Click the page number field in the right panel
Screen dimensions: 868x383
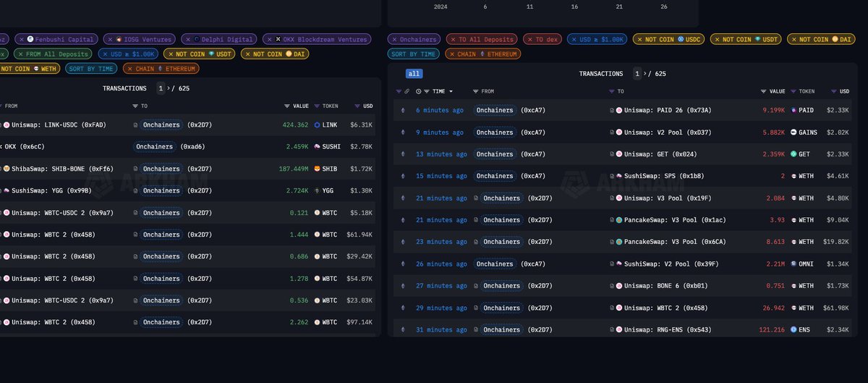[x=637, y=74]
